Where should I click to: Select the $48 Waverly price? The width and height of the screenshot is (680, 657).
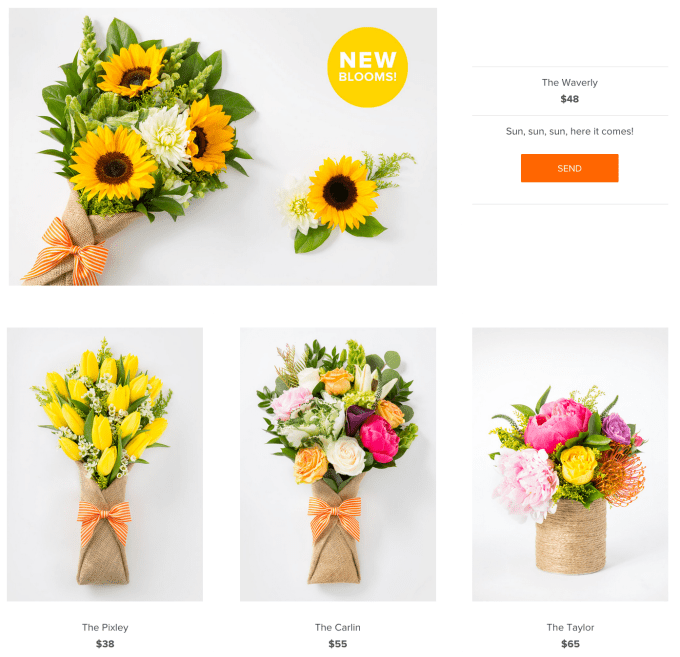[x=569, y=99]
